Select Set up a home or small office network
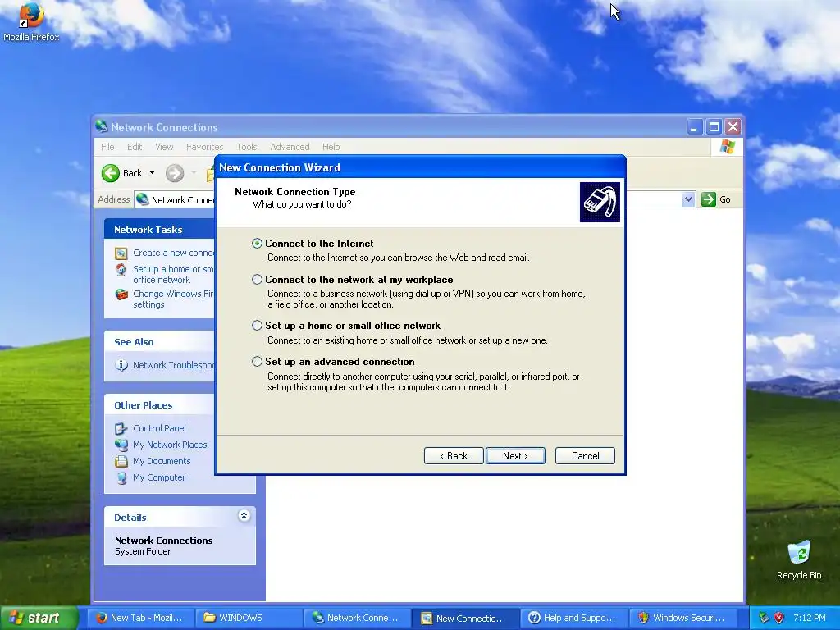 click(x=257, y=326)
